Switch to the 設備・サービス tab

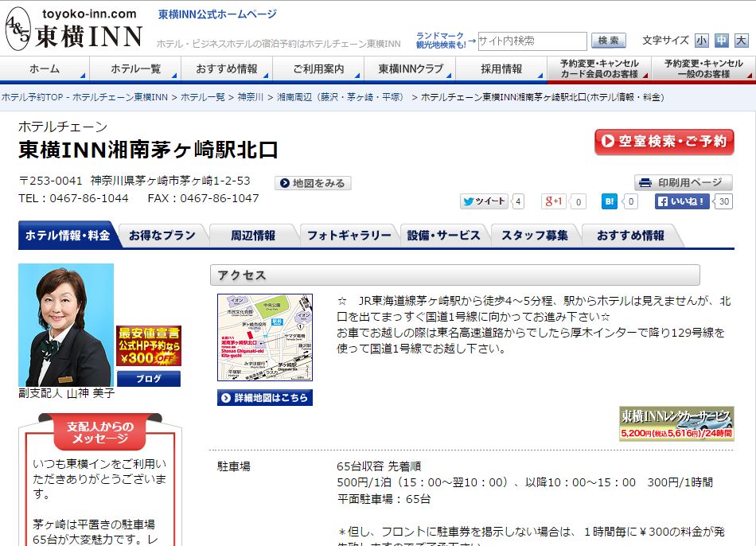(x=443, y=236)
